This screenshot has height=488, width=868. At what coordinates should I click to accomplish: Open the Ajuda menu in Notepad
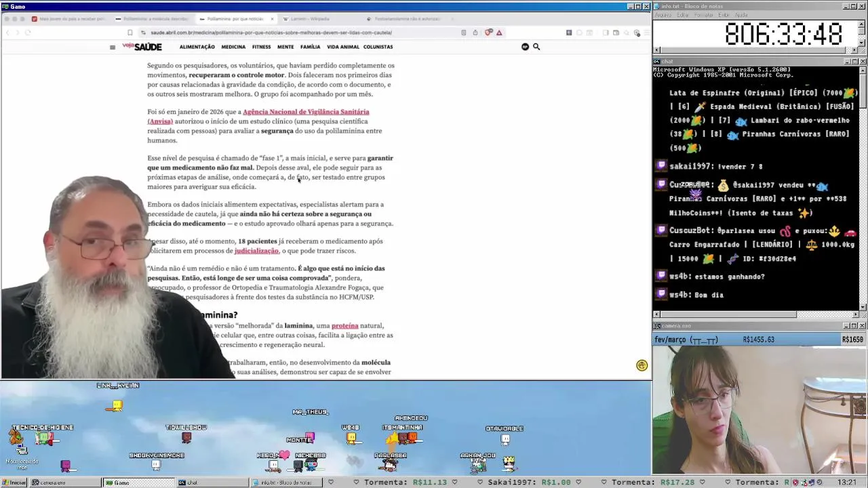pos(741,15)
